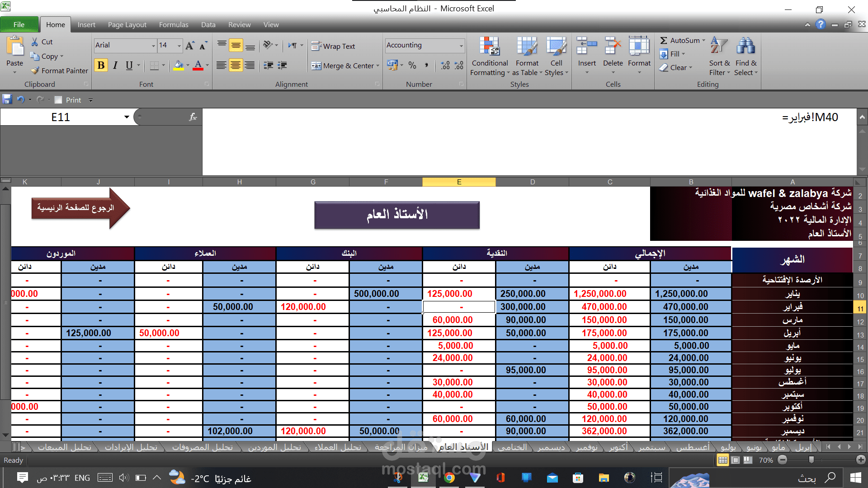The height and width of the screenshot is (488, 868).
Task: Toggle Italic formatting
Action: click(x=115, y=66)
